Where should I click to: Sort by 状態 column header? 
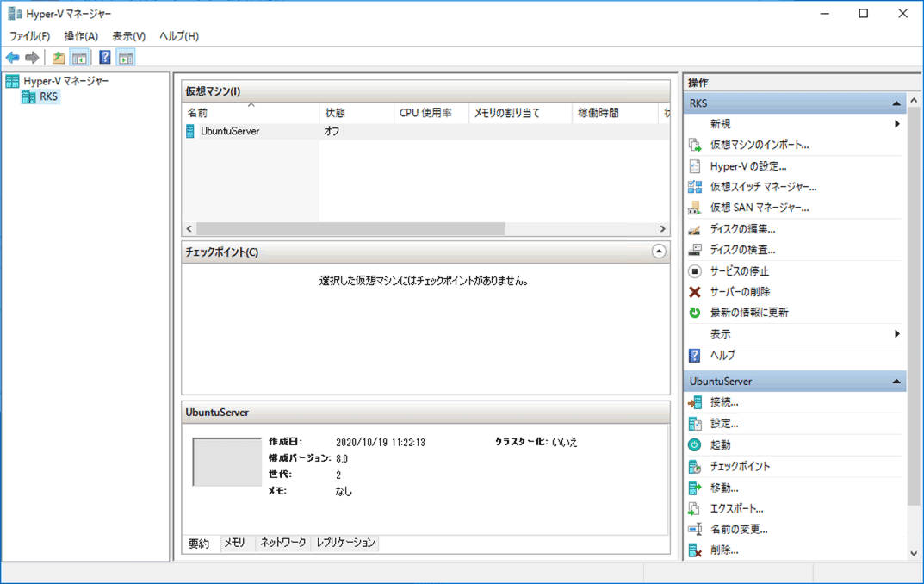tap(357, 113)
